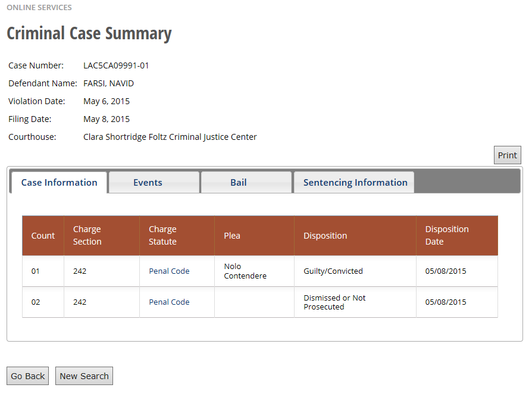Open the Case Information tab

coord(60,183)
